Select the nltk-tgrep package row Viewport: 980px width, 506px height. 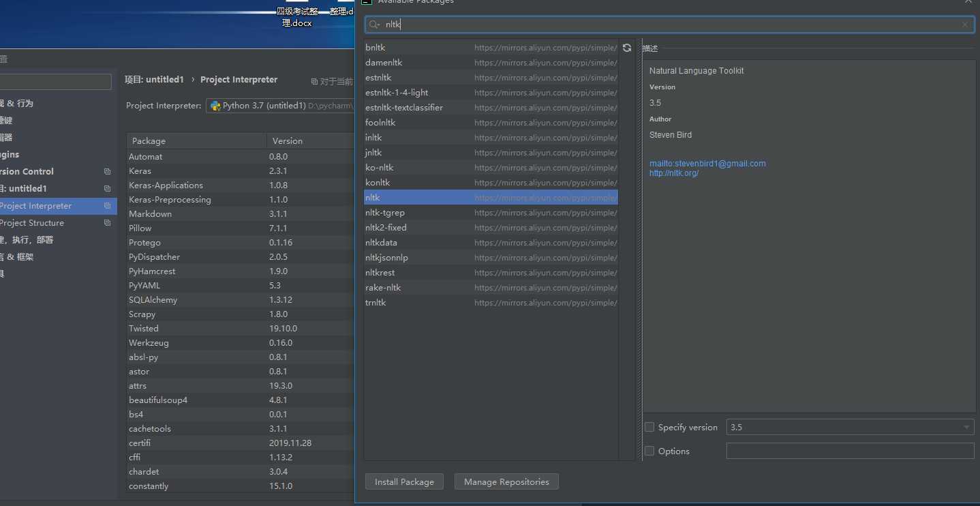coord(491,213)
